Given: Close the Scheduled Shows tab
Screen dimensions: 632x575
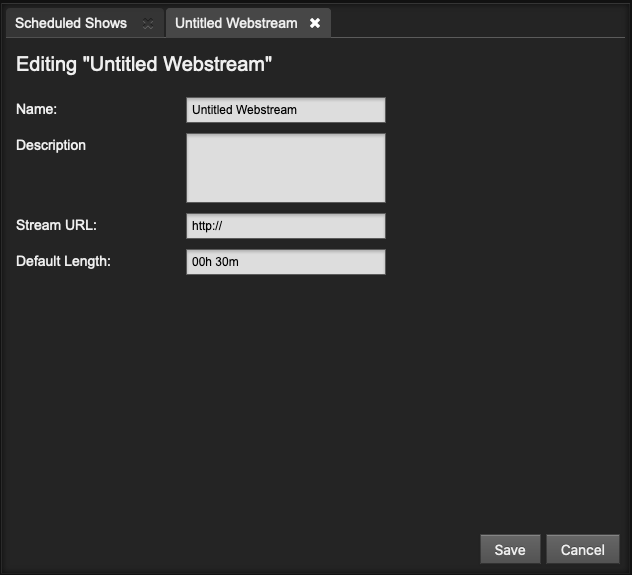Looking at the screenshot, I should (x=148, y=23).
